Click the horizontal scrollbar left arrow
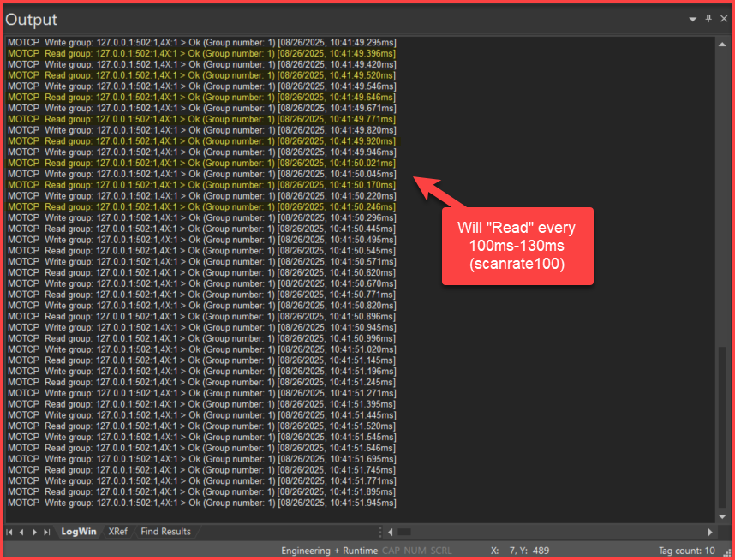 coord(391,532)
